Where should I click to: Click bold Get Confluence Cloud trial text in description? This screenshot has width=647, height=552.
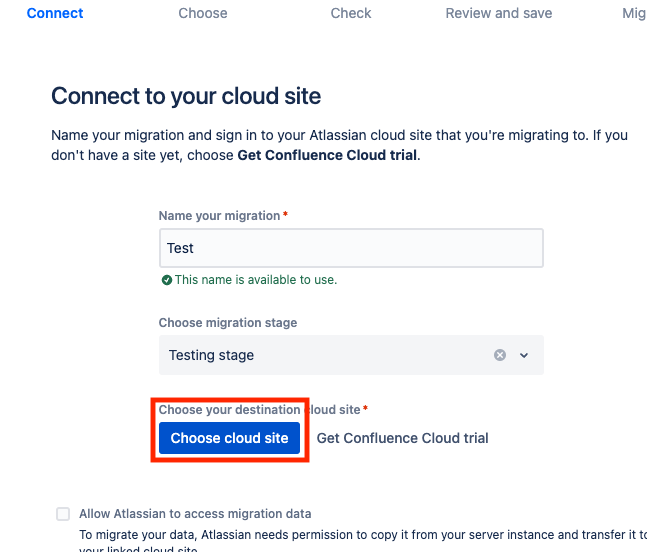[x=326, y=155]
